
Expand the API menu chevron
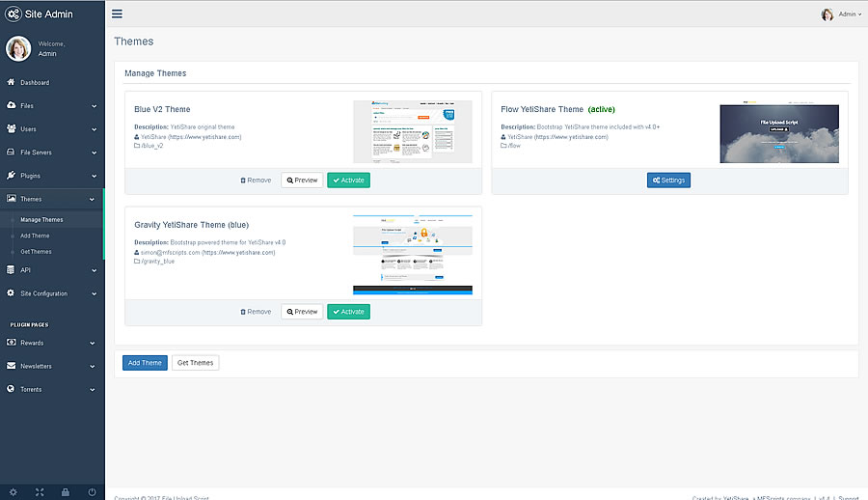pos(94,270)
